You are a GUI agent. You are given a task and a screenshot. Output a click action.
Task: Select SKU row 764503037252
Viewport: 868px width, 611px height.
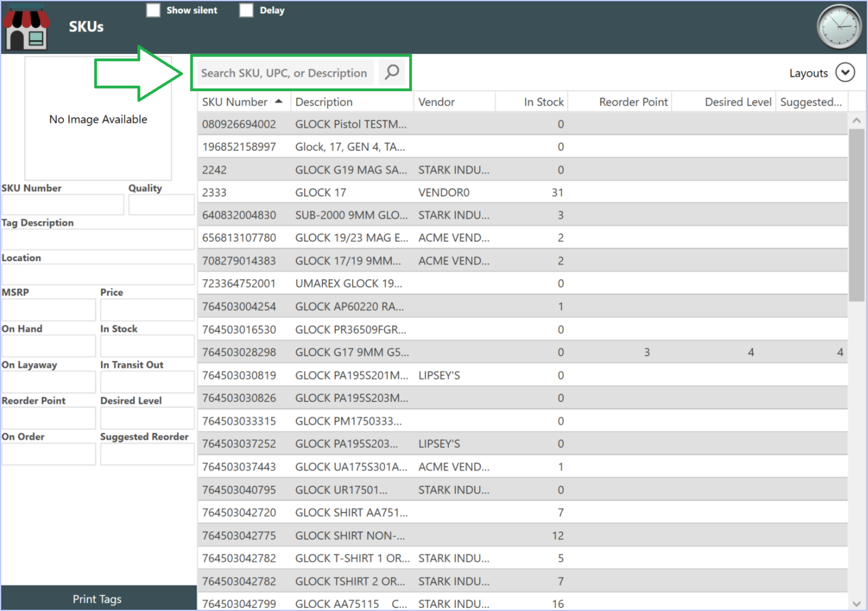coord(523,444)
